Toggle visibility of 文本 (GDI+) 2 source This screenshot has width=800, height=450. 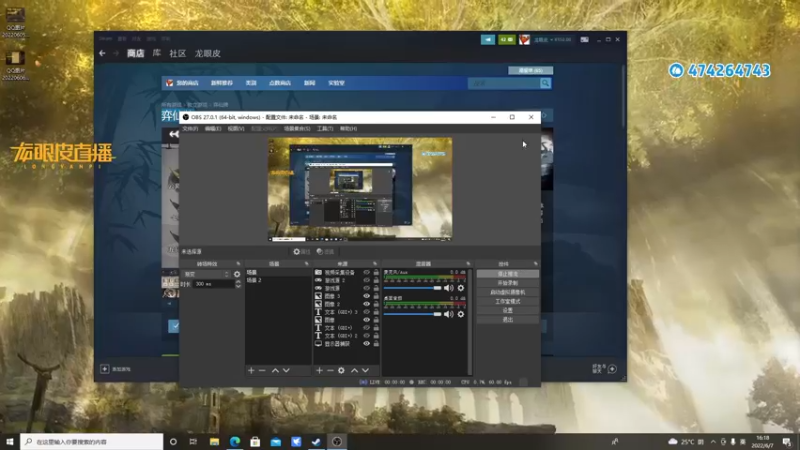coord(366,336)
